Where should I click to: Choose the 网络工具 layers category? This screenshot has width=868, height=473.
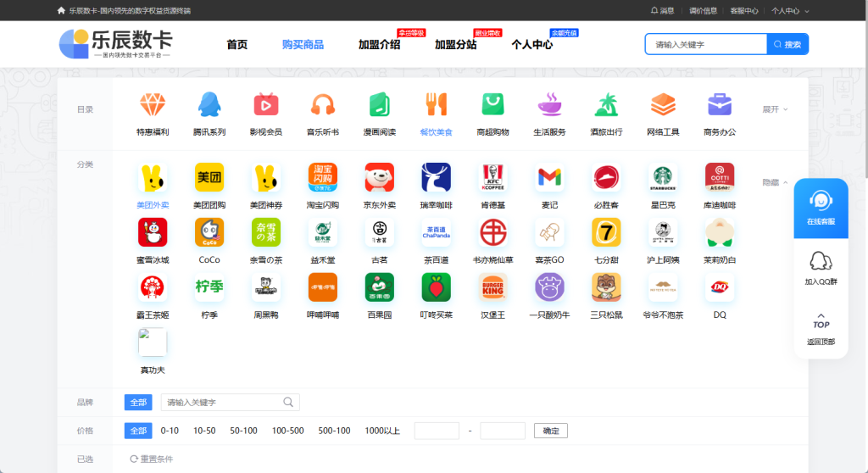[x=663, y=104]
